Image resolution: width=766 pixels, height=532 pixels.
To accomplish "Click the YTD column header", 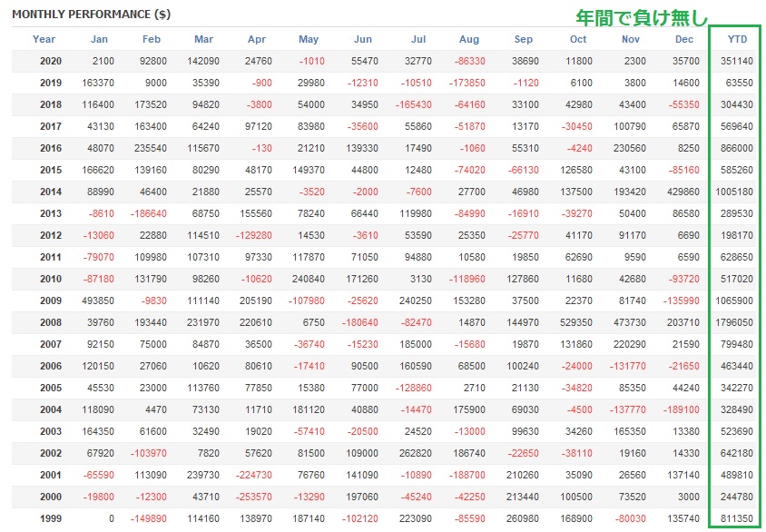I will coord(737,39).
